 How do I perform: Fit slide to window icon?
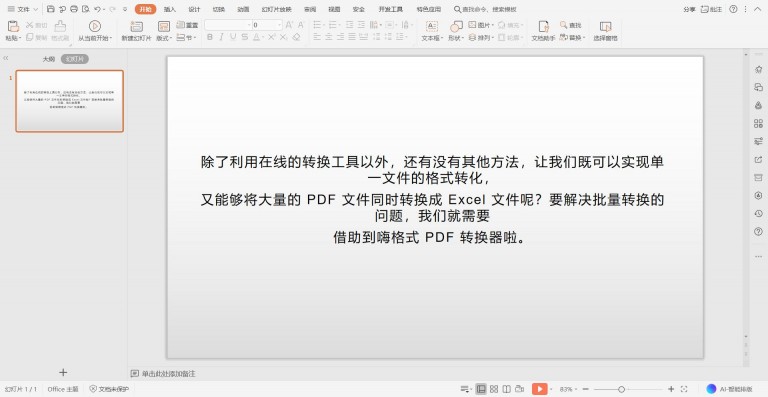click(x=685, y=389)
